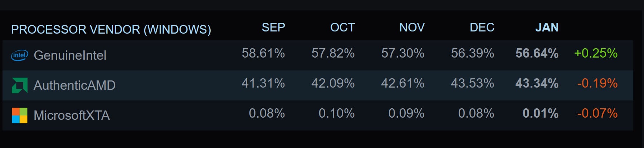Click the Intel logo icon
The image size is (644, 148).
click(x=19, y=55)
